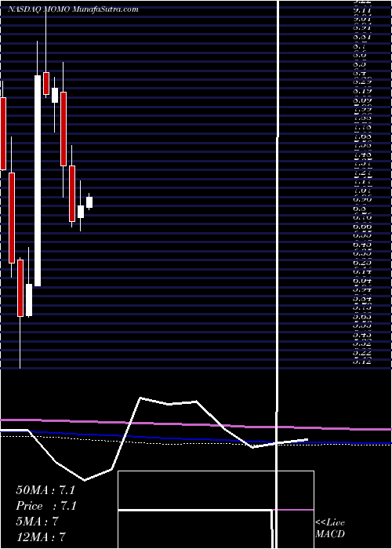Click the pink moving average line

pos(196,424)
